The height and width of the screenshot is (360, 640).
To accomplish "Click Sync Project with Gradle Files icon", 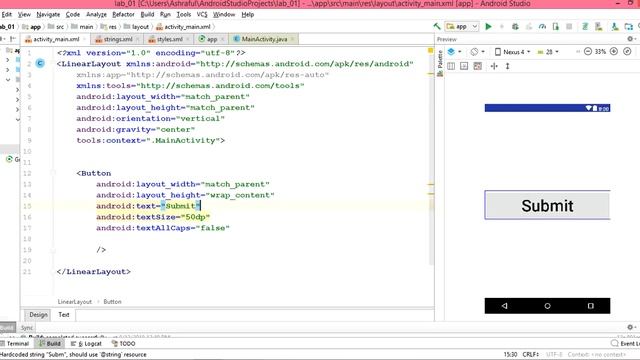I will point(585,27).
